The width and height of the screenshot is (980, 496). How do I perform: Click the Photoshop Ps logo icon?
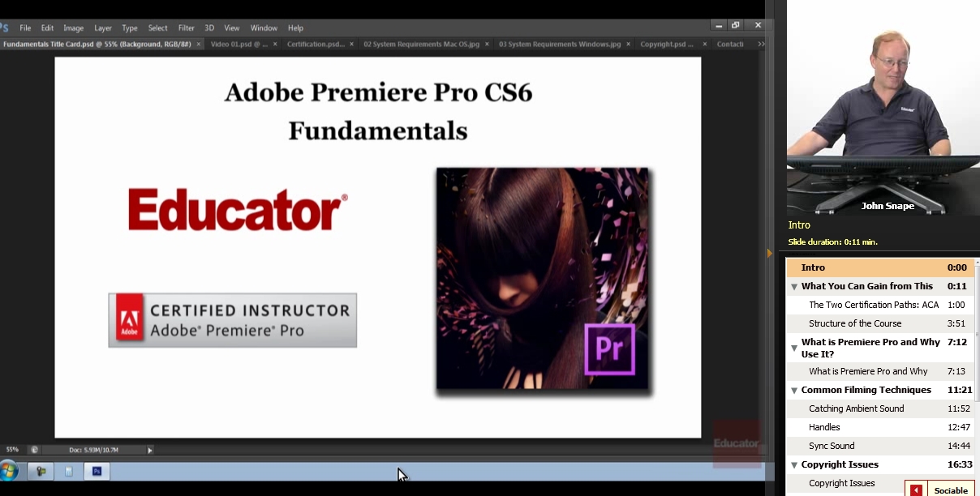pos(4,28)
